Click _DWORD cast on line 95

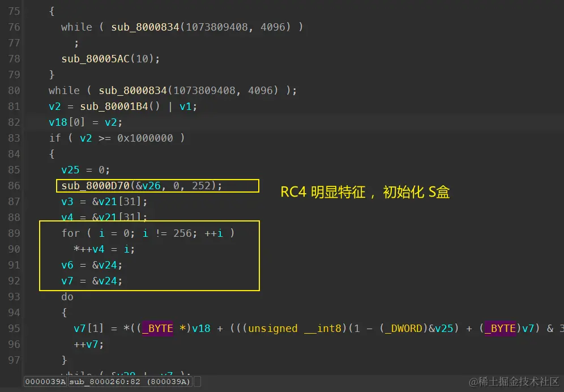403,328
